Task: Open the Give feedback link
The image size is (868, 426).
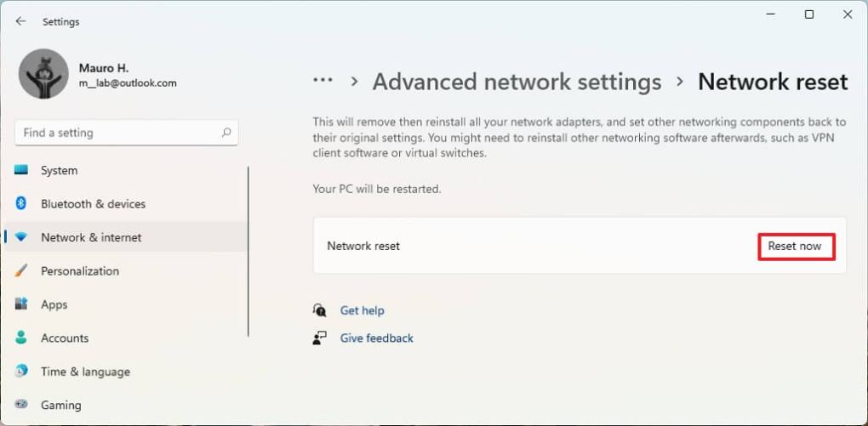Action: tap(377, 338)
